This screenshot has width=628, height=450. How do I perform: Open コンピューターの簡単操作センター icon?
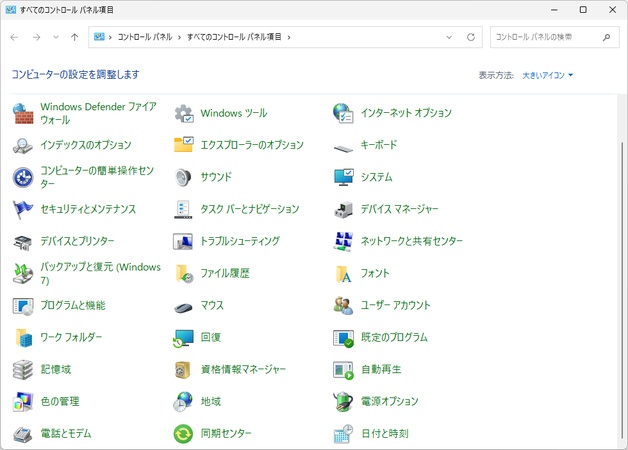coord(23,177)
